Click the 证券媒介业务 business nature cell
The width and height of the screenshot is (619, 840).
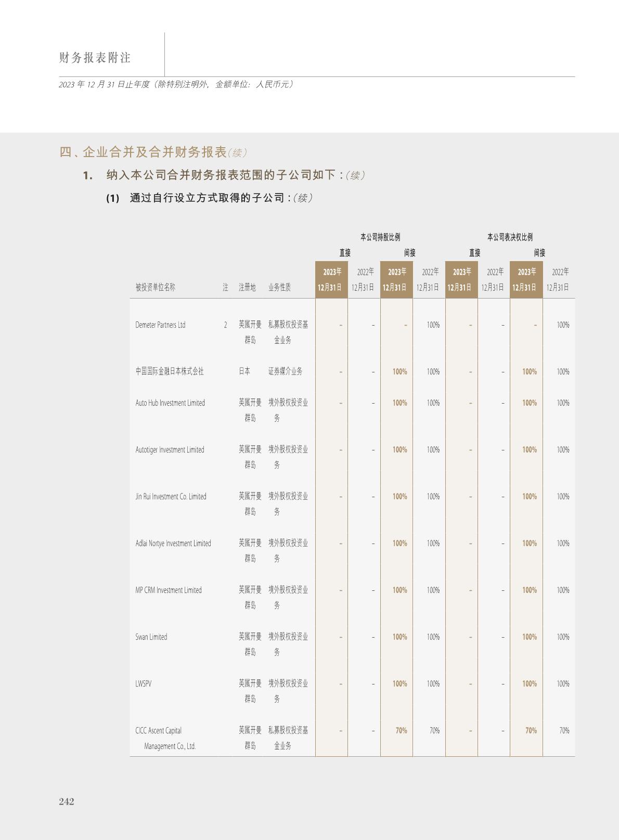pos(286,371)
